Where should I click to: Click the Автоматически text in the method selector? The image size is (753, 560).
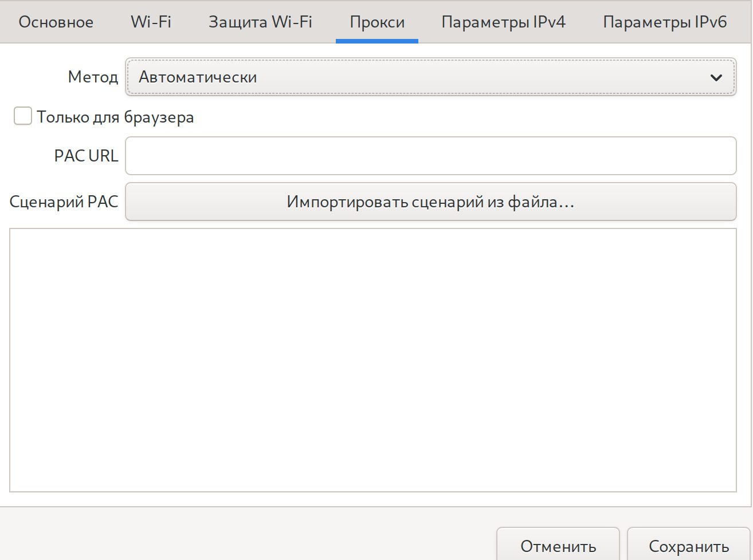tap(198, 77)
